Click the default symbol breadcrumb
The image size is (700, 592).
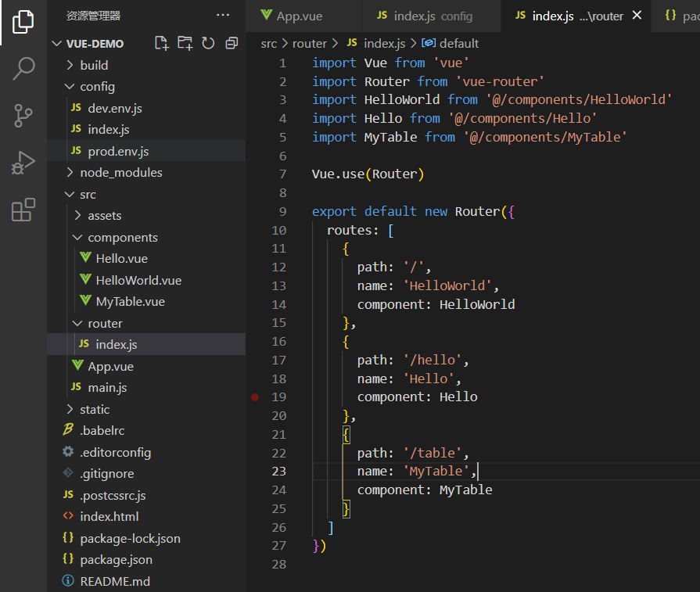(451, 44)
